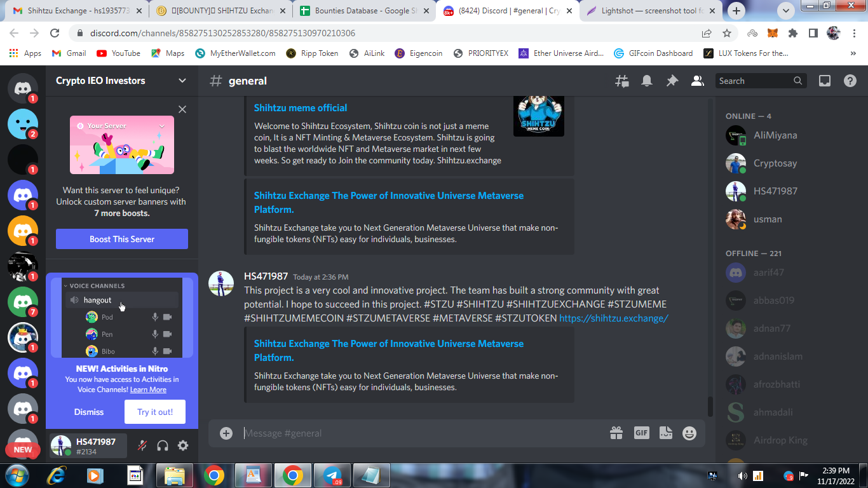868x488 pixels.
Task: Expand Crypto IEO Investors server dropdown
Action: (182, 81)
